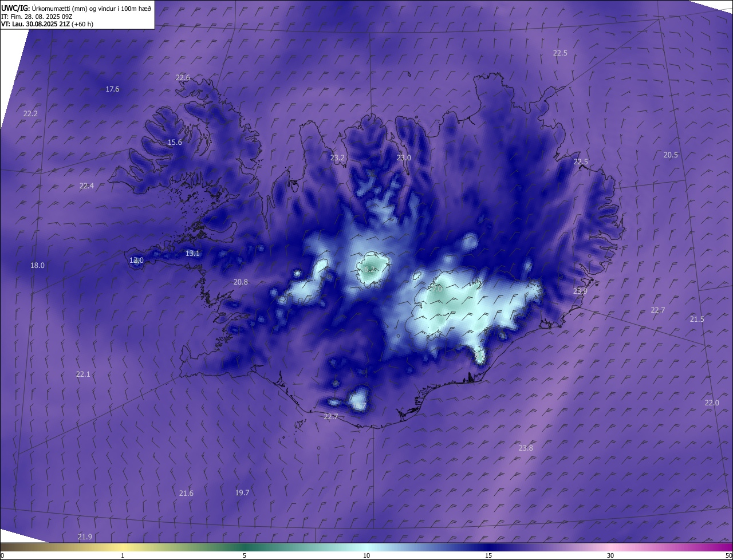733x560 pixels.
Task: Click the 30 tick on the color scale
Action: [x=610, y=555]
